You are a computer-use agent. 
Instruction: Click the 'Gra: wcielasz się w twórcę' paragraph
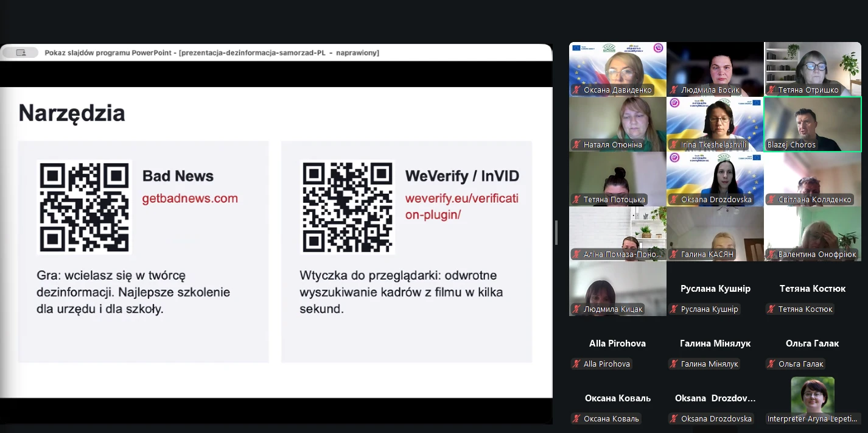(133, 292)
